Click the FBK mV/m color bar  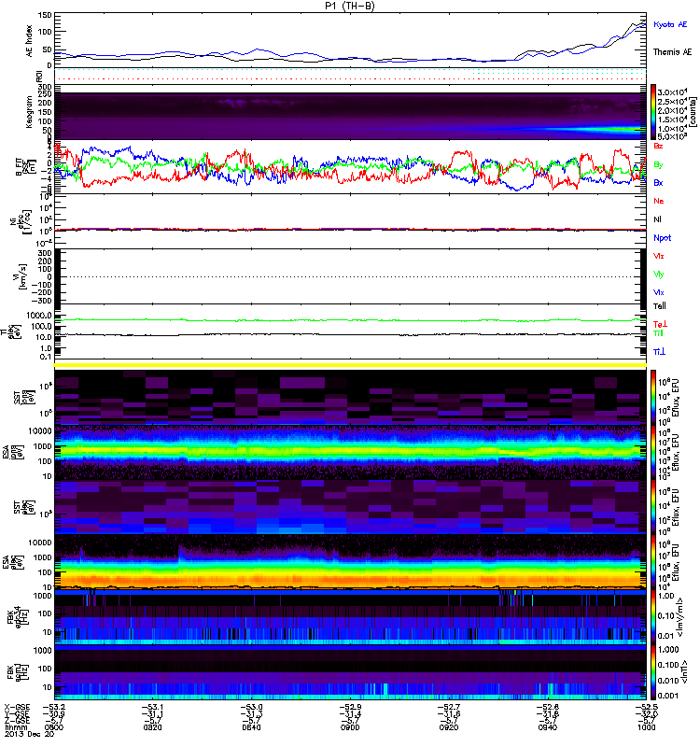tap(653, 617)
